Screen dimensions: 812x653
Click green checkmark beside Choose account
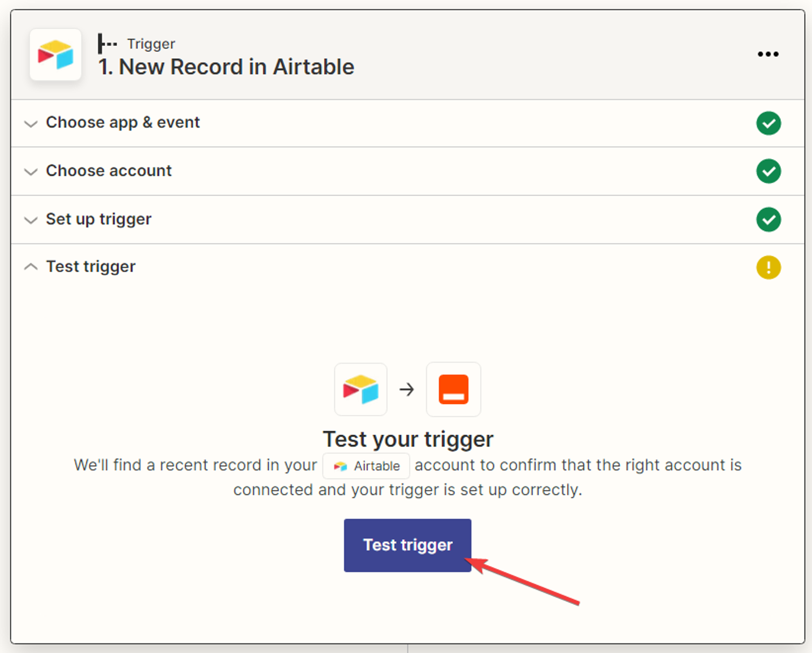pos(768,171)
